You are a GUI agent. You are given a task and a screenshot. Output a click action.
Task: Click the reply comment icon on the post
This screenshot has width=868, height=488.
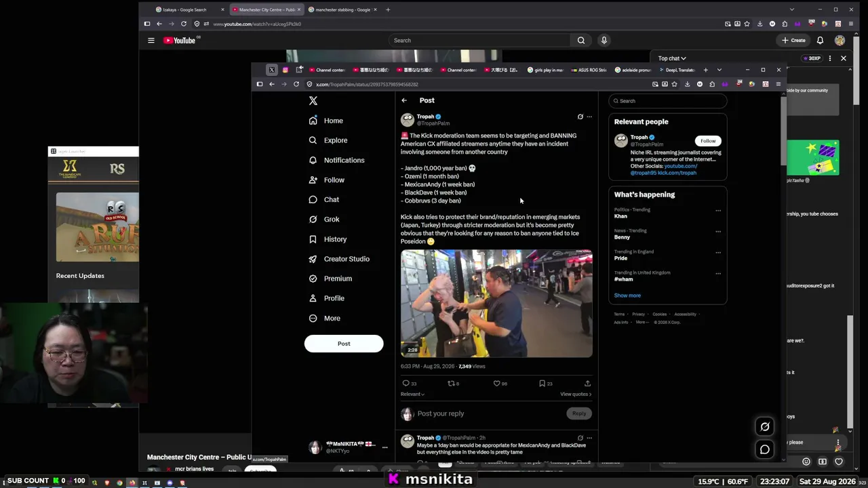pyautogui.click(x=406, y=384)
